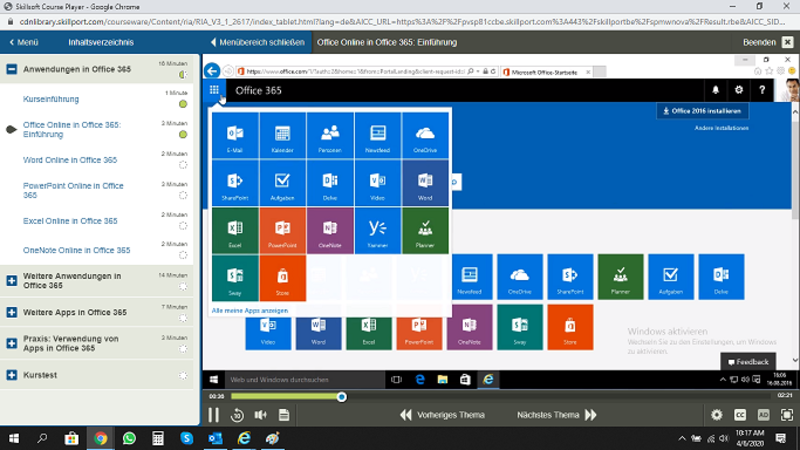Image resolution: width=800 pixels, height=450 pixels.
Task: Collapse Anwendungen in Office 365 section
Action: (x=11, y=69)
